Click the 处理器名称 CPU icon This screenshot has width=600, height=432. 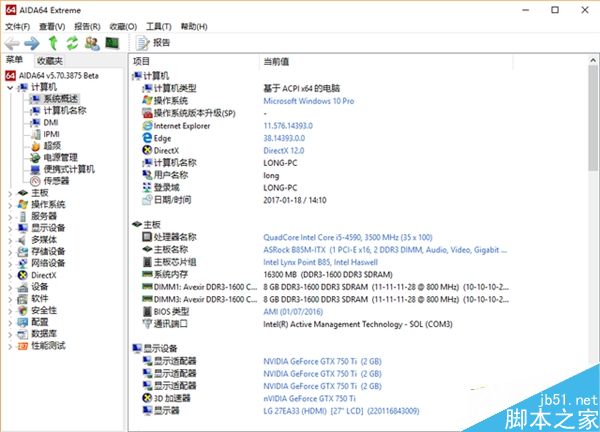click(x=147, y=237)
